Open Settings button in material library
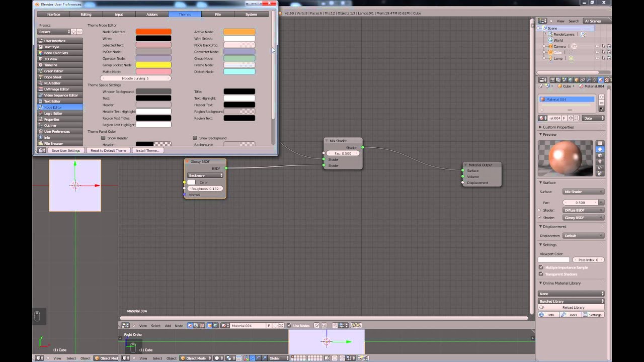644x362 pixels. (x=593, y=315)
